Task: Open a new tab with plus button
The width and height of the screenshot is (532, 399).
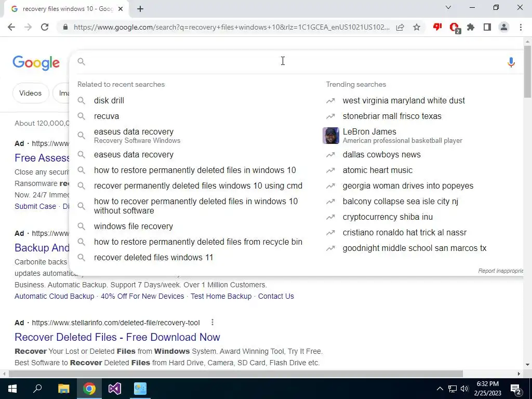Action: (140, 9)
